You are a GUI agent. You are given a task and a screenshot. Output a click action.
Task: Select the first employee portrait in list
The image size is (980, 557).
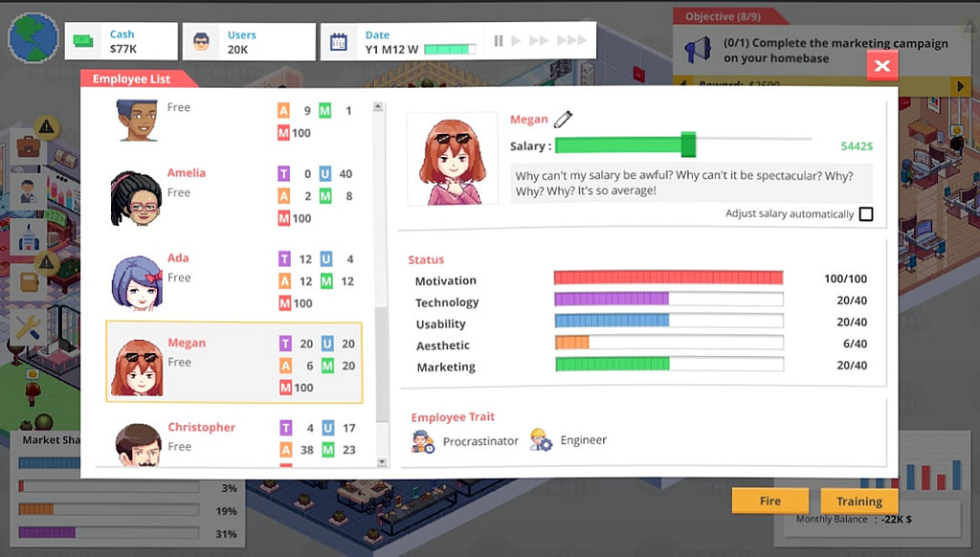click(x=137, y=120)
